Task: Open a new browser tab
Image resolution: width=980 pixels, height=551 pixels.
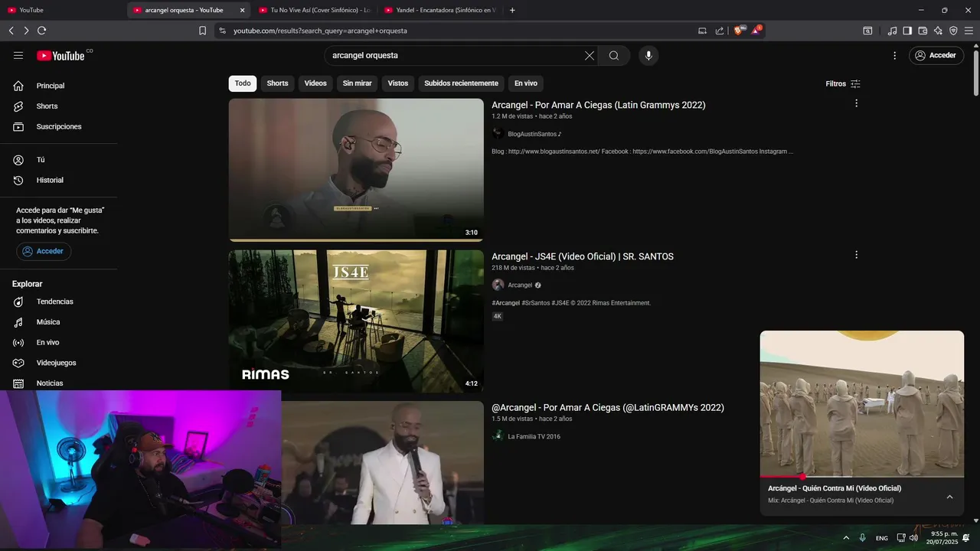Action: click(x=512, y=10)
